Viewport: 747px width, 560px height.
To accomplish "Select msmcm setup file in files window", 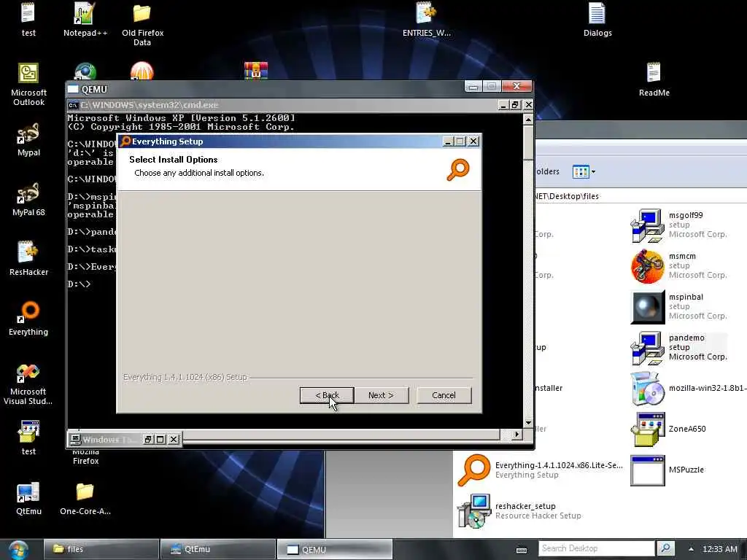I will click(x=679, y=265).
